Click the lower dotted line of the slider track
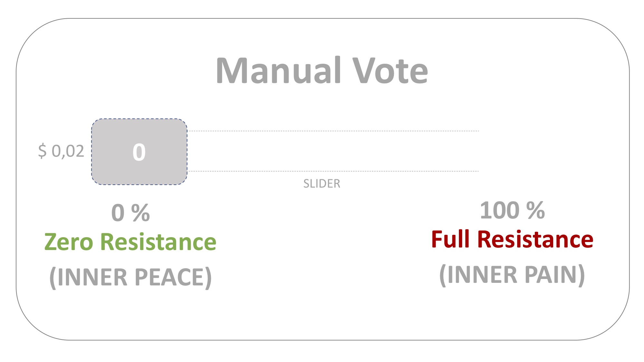Image resolution: width=644 pixels, height=362 pixels. click(333, 171)
